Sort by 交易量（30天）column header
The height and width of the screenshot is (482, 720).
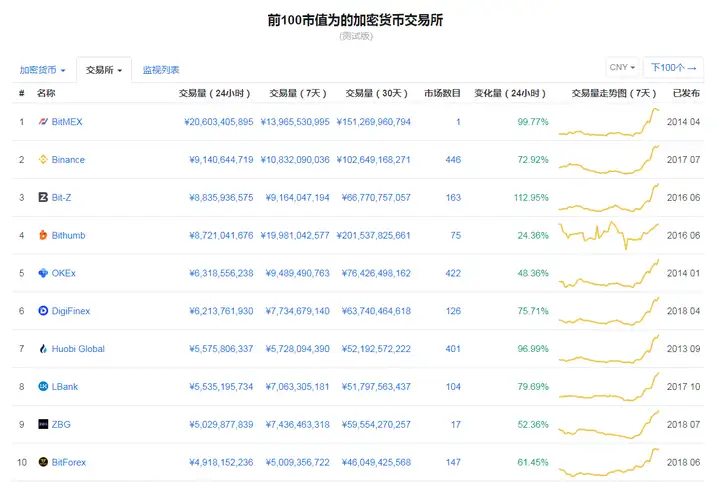pyautogui.click(x=377, y=93)
